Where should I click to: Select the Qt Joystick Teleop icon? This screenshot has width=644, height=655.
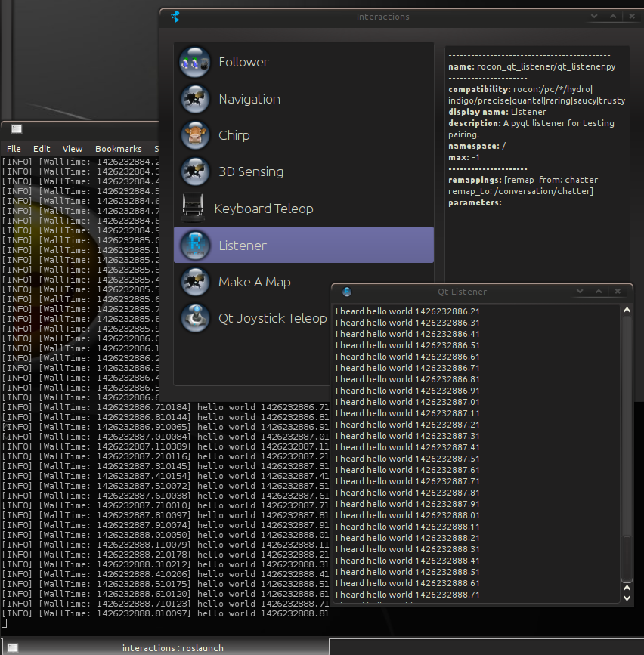194,318
